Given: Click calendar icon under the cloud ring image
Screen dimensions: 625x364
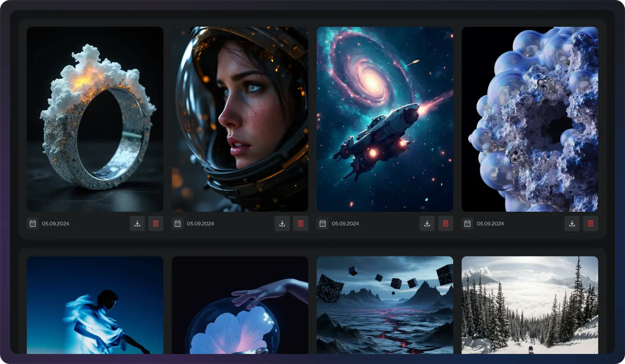Looking at the screenshot, I should pyautogui.click(x=33, y=223).
